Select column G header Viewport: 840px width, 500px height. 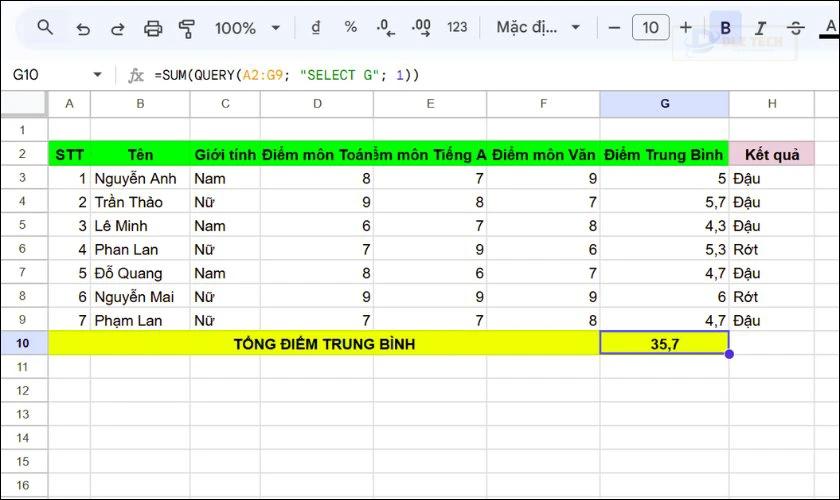[x=664, y=103]
